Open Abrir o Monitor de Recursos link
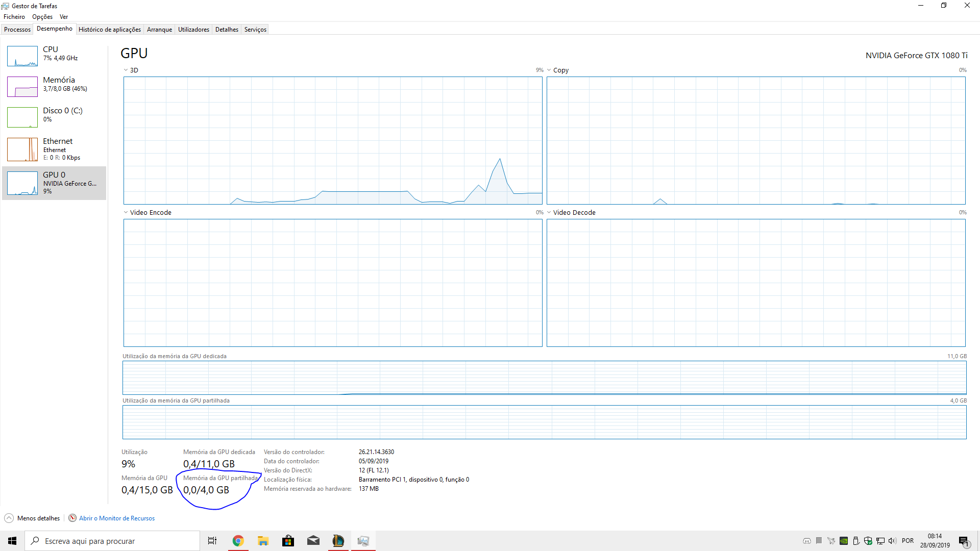The height and width of the screenshot is (551, 980). [x=116, y=518]
